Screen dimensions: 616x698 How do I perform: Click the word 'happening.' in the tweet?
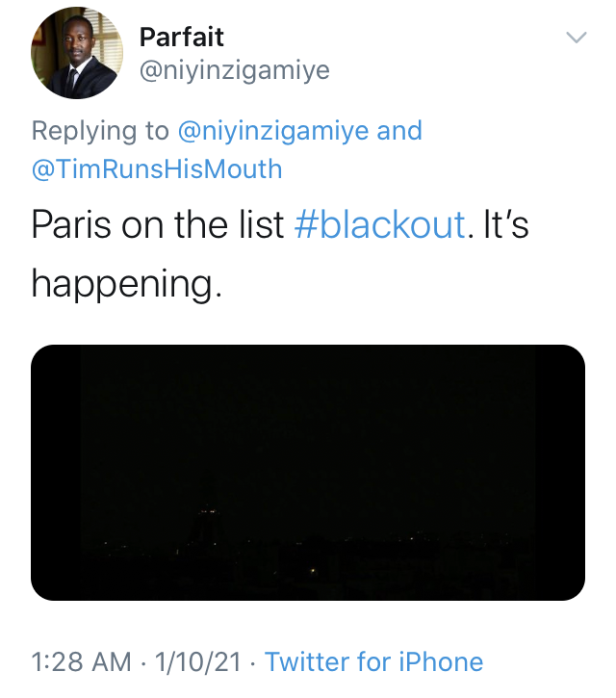click(x=126, y=284)
